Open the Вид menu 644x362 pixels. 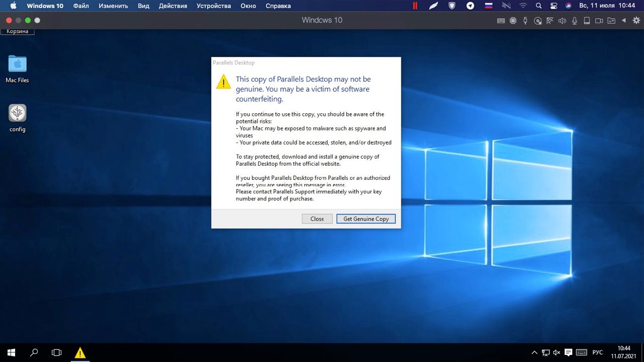(143, 6)
